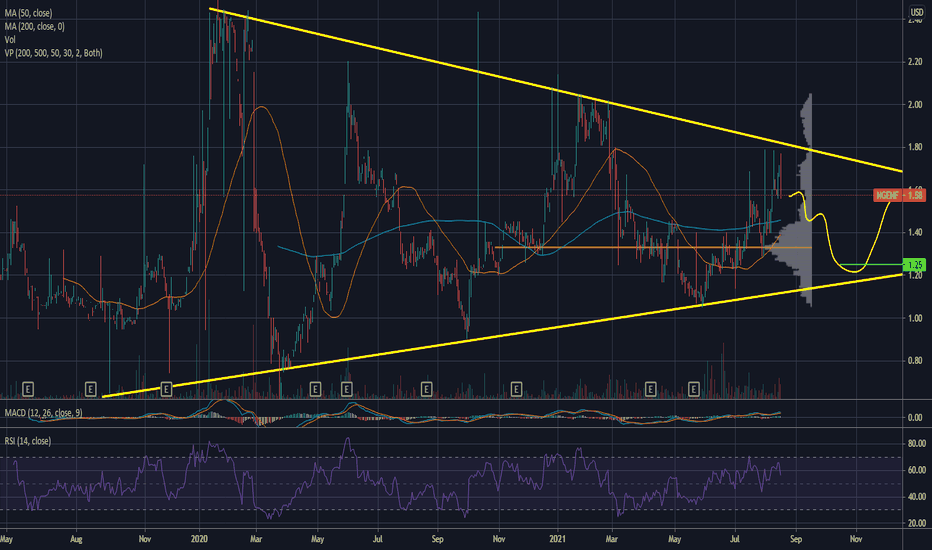Open the earnings marker just after Nov 2020
Screen dimensions: 932x550
[x=516, y=389]
